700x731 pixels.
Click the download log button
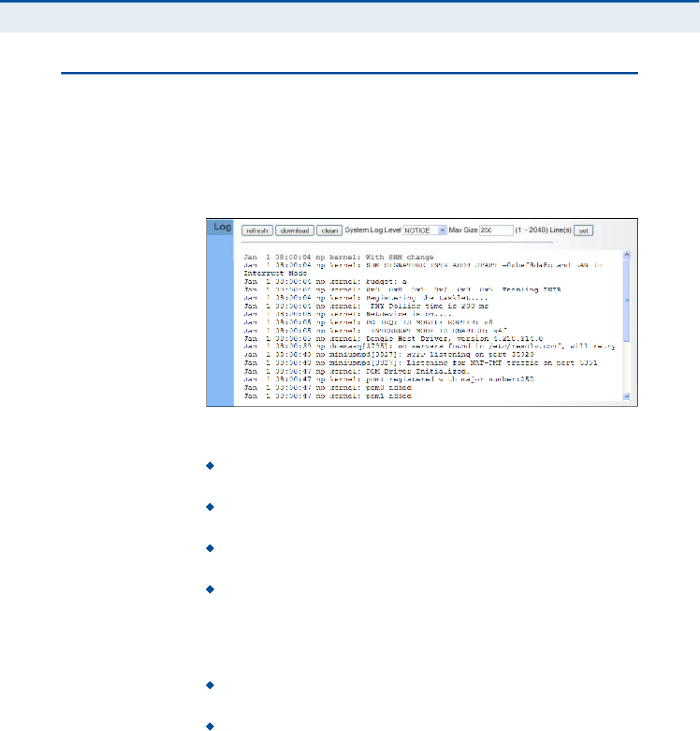click(294, 231)
